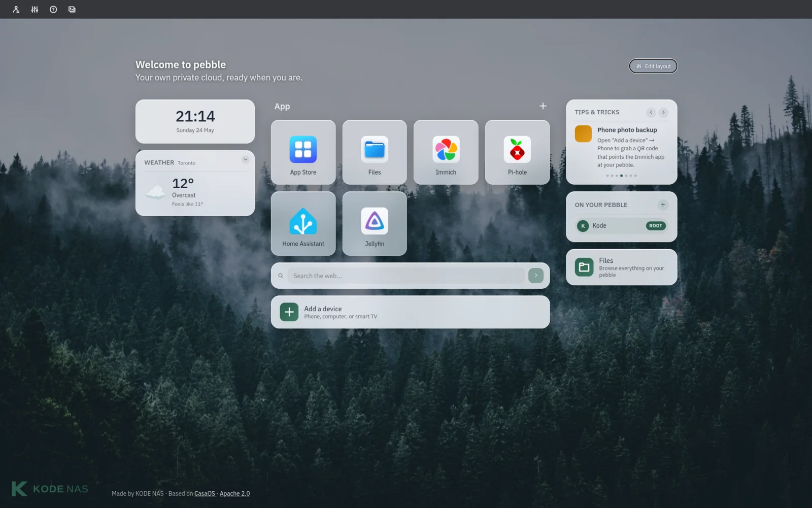Open the Jellyfin app
The width and height of the screenshot is (812, 508).
[375, 223]
